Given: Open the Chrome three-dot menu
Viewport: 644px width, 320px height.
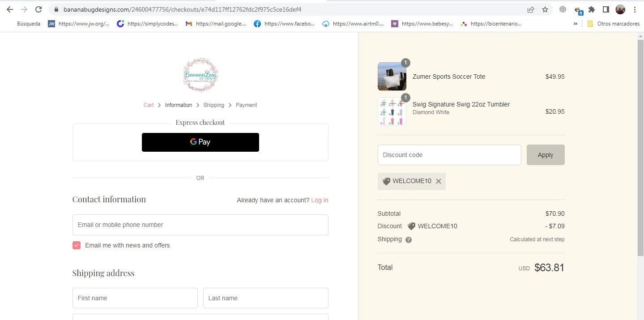Looking at the screenshot, I should coord(635,9).
